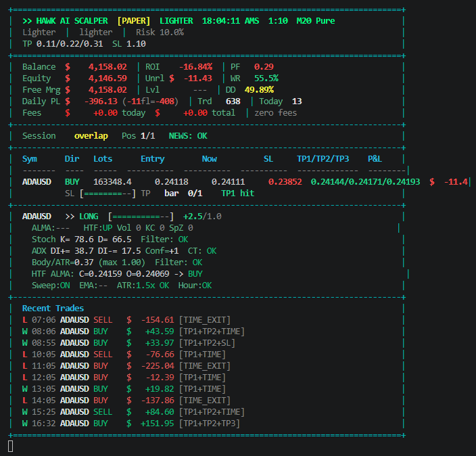Click the HTF:UP indicator
This screenshot has width=476, height=456.
point(98,228)
